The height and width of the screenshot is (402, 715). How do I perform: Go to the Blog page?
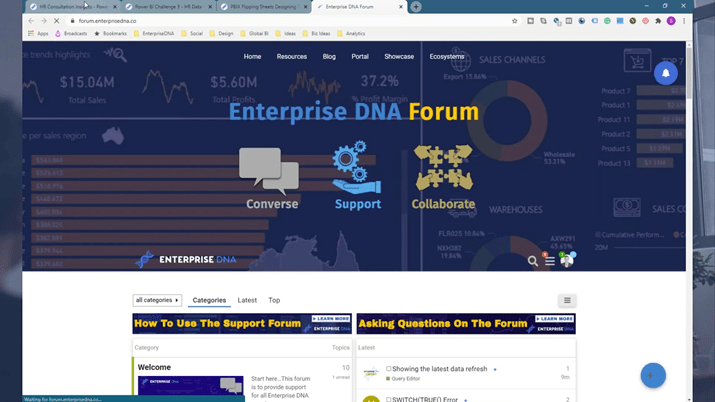tap(329, 57)
